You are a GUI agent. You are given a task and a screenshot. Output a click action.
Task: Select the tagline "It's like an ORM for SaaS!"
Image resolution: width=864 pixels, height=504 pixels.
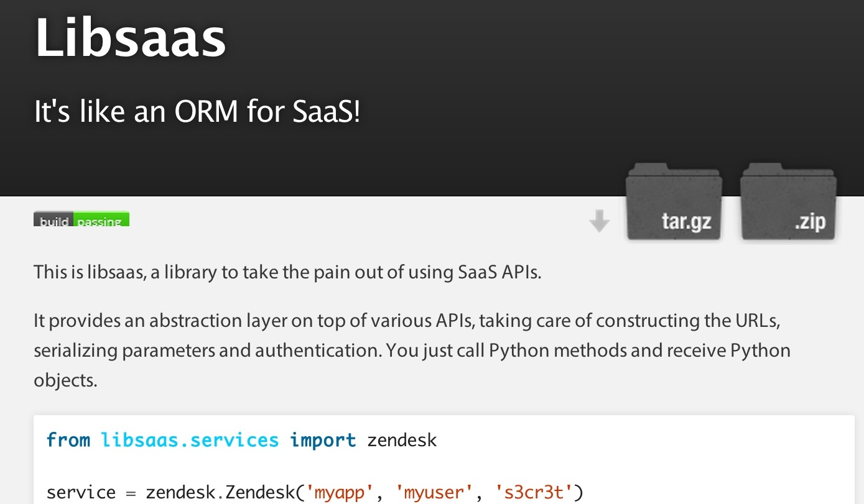coord(197,113)
